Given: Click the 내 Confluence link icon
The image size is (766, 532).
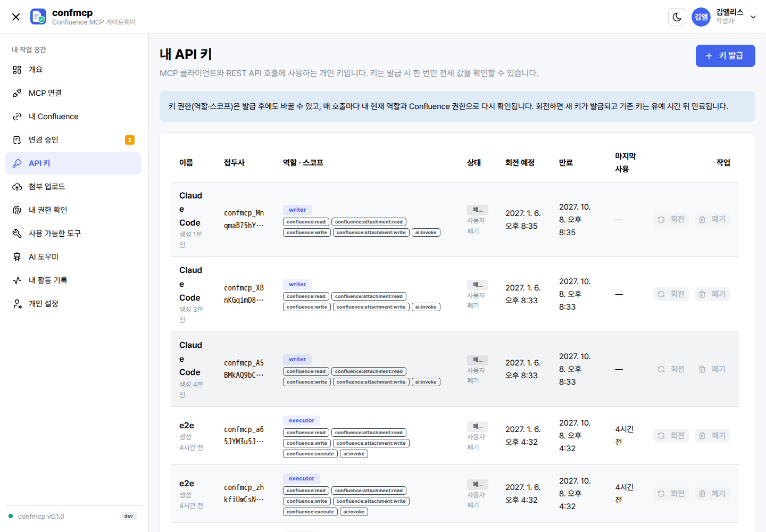Looking at the screenshot, I should pyautogui.click(x=17, y=117).
